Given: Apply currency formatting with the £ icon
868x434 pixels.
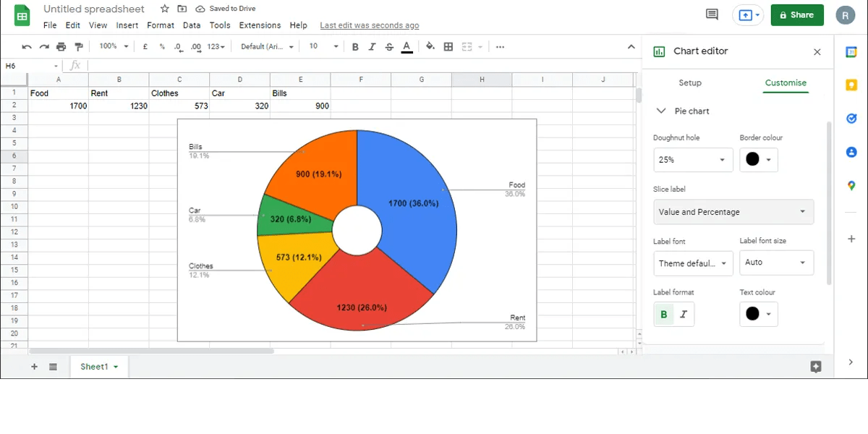Looking at the screenshot, I should click(x=145, y=46).
